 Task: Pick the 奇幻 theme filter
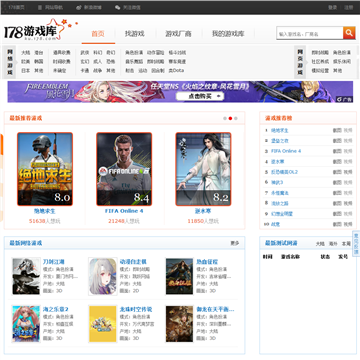(111, 53)
